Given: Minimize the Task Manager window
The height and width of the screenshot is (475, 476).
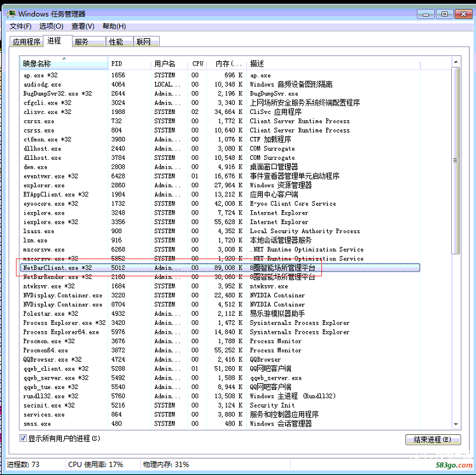Looking at the screenshot, I should [x=426, y=14].
